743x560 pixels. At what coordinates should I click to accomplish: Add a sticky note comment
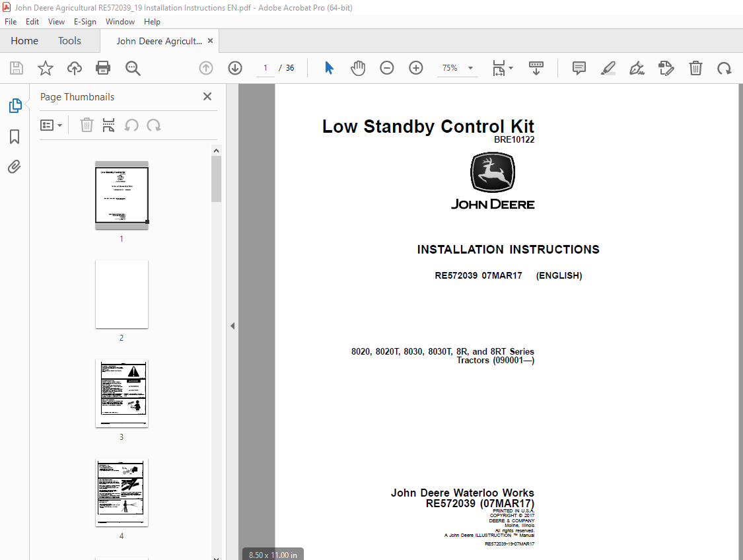[579, 68]
